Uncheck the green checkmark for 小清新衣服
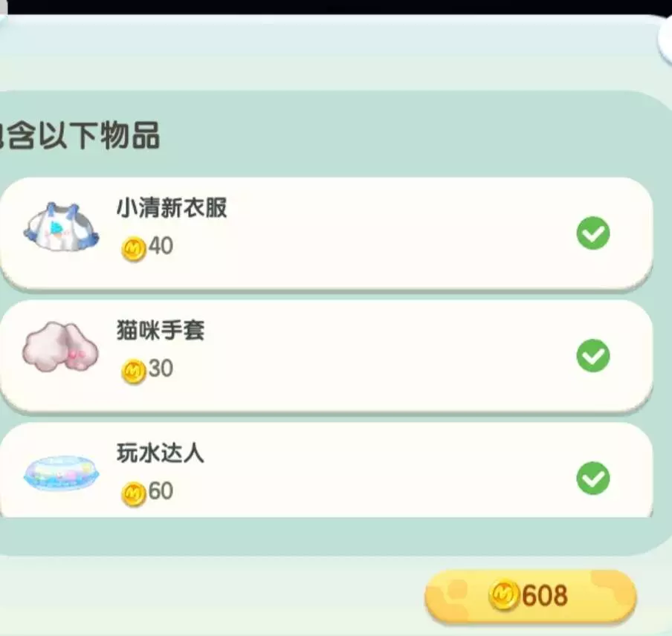 pyautogui.click(x=593, y=233)
